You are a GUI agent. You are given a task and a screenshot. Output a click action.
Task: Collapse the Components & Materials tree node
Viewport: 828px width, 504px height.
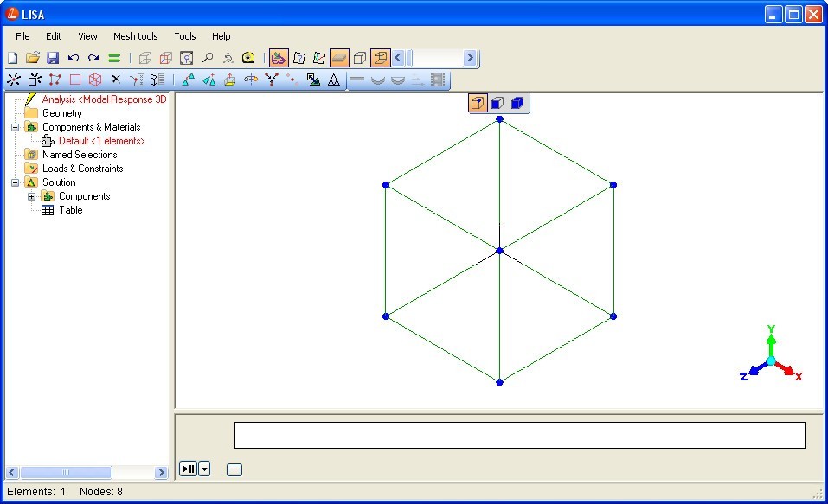(16, 127)
